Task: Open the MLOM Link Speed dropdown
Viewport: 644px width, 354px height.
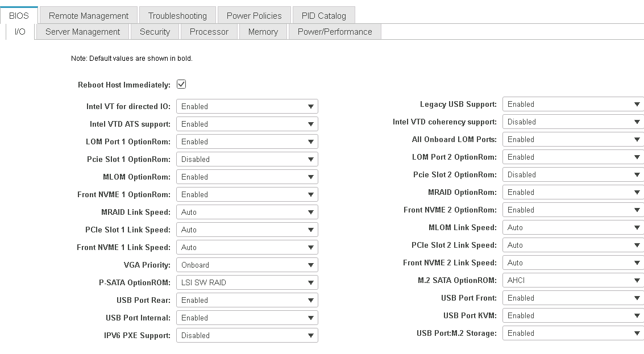Action: [573, 227]
